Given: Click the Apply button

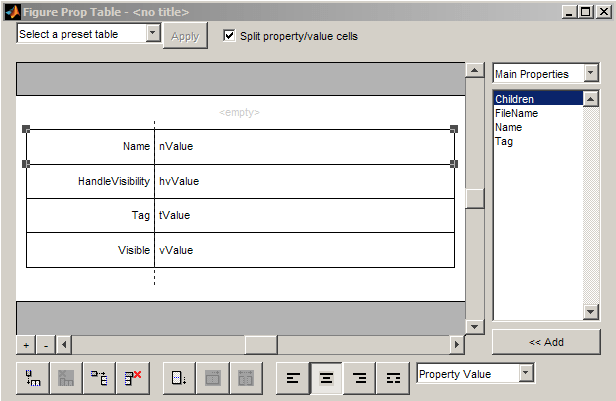Looking at the screenshot, I should [x=185, y=36].
